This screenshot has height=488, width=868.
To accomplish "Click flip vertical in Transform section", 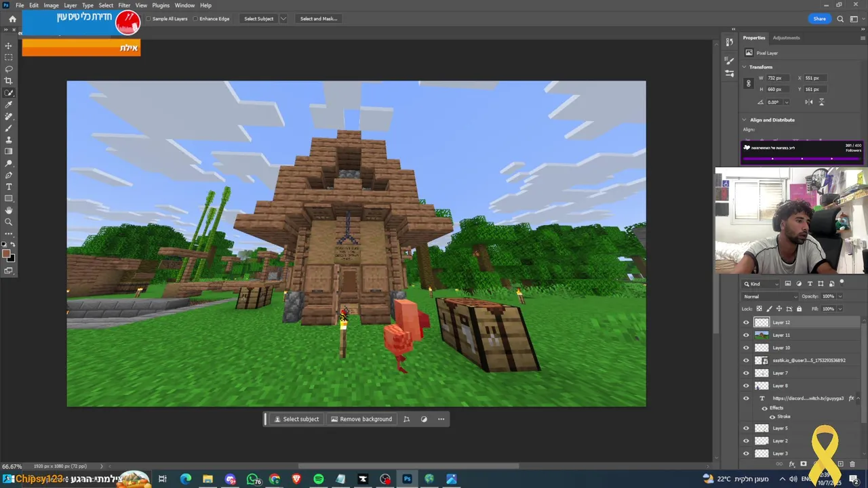I will [821, 102].
